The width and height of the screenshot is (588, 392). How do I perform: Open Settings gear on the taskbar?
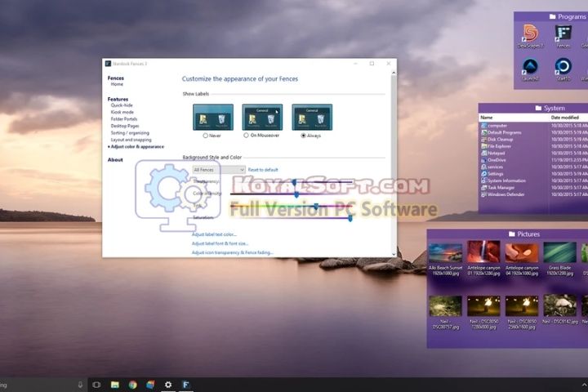point(168,385)
